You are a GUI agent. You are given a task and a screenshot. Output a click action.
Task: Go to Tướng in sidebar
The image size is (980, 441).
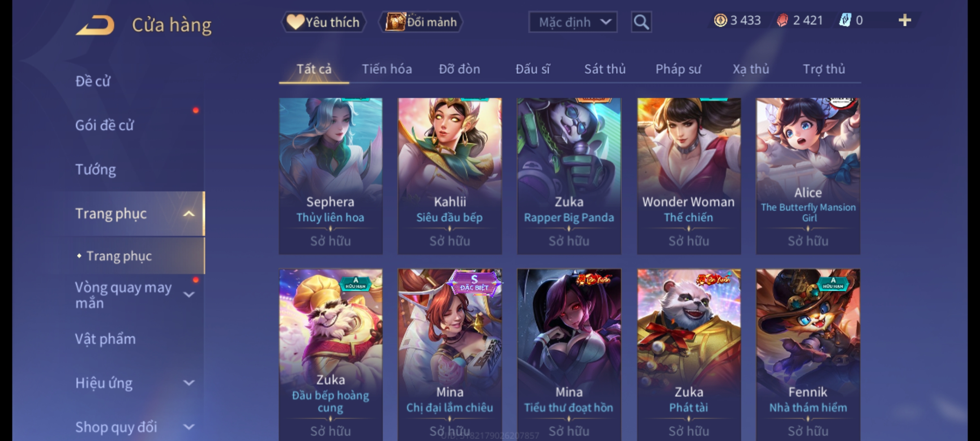point(96,169)
